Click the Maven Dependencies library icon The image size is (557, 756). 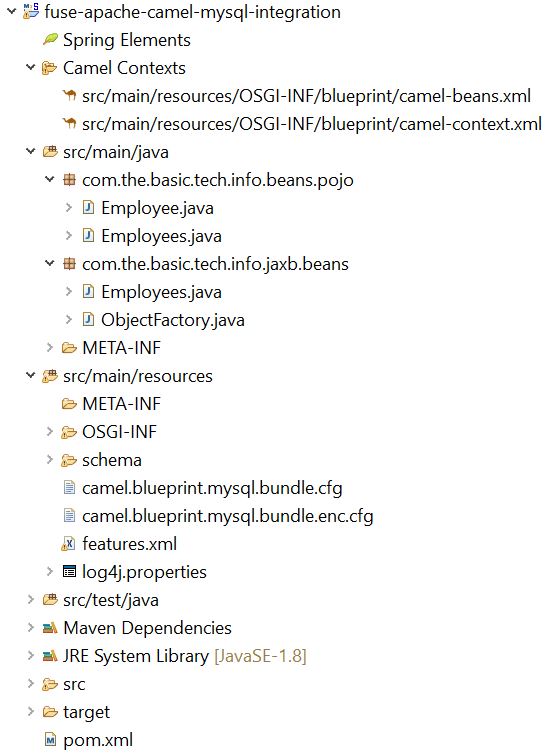[x=50, y=628]
